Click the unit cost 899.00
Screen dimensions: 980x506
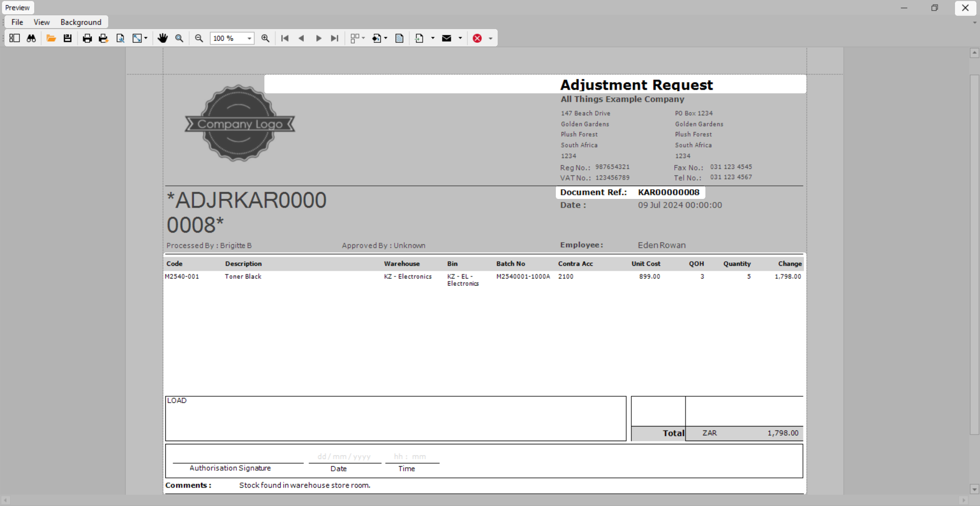pyautogui.click(x=650, y=276)
